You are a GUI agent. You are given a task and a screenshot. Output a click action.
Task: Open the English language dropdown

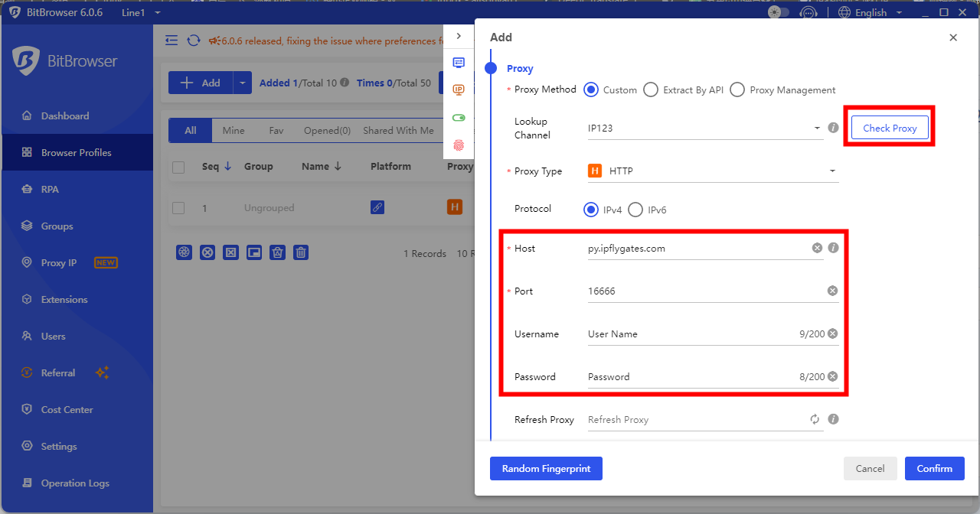point(871,13)
